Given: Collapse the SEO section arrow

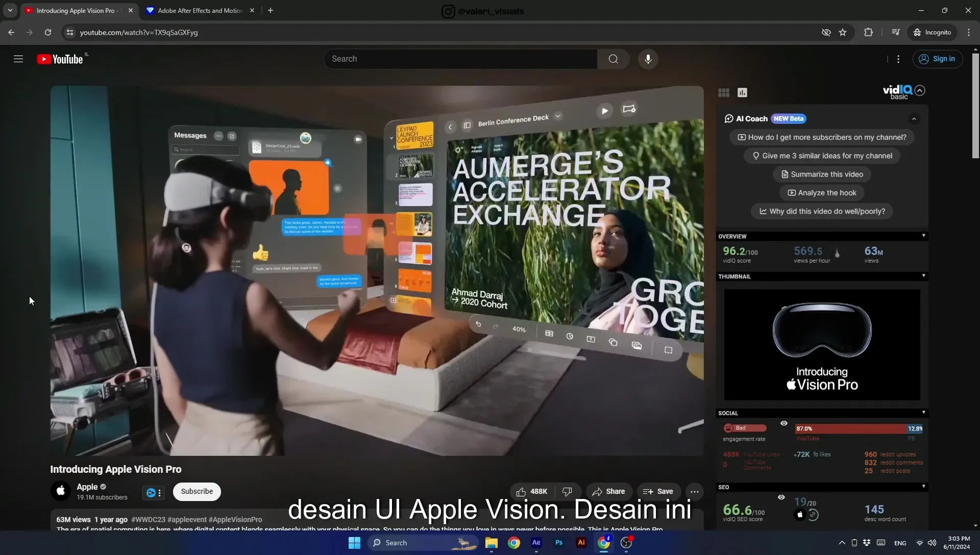Looking at the screenshot, I should pyautogui.click(x=923, y=487).
